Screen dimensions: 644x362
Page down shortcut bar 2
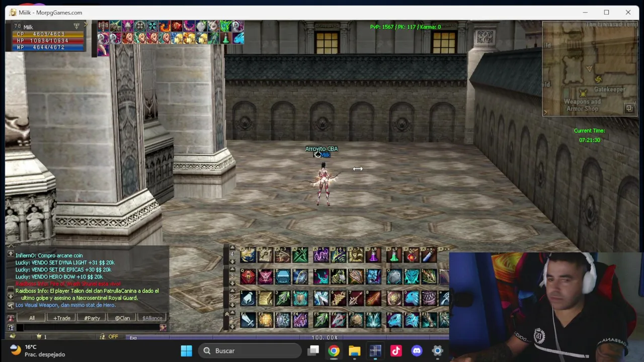pyautogui.click(x=232, y=305)
